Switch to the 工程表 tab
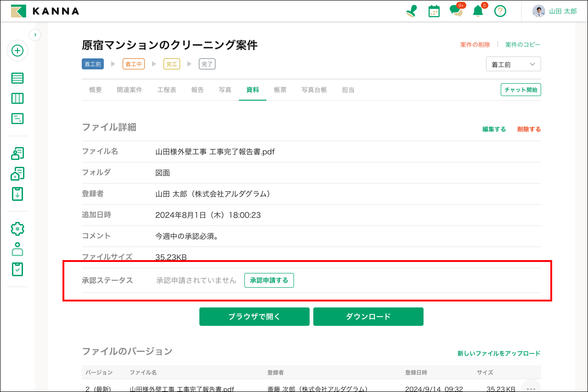This screenshot has width=588, height=392. click(167, 90)
